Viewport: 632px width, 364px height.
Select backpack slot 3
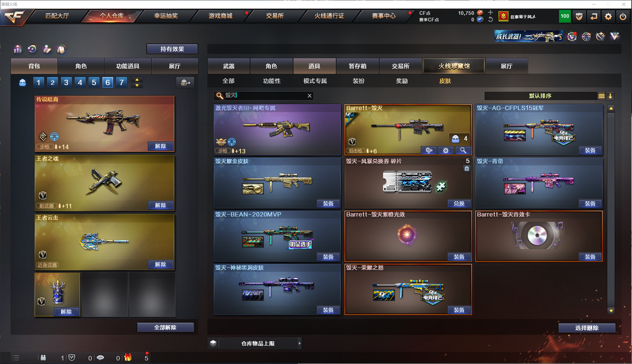pos(66,83)
